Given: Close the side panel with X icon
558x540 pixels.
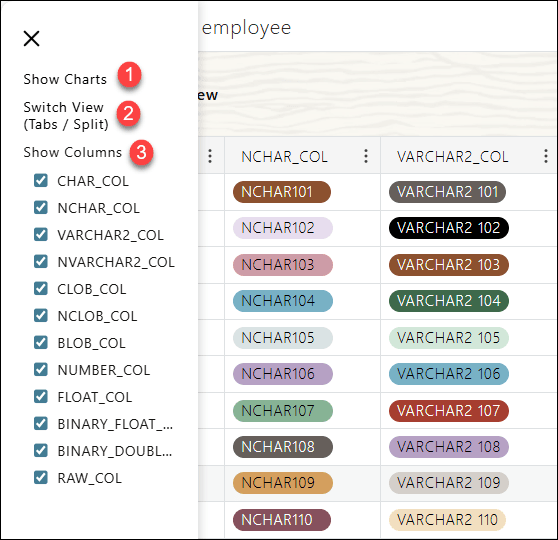Looking at the screenshot, I should click(31, 38).
